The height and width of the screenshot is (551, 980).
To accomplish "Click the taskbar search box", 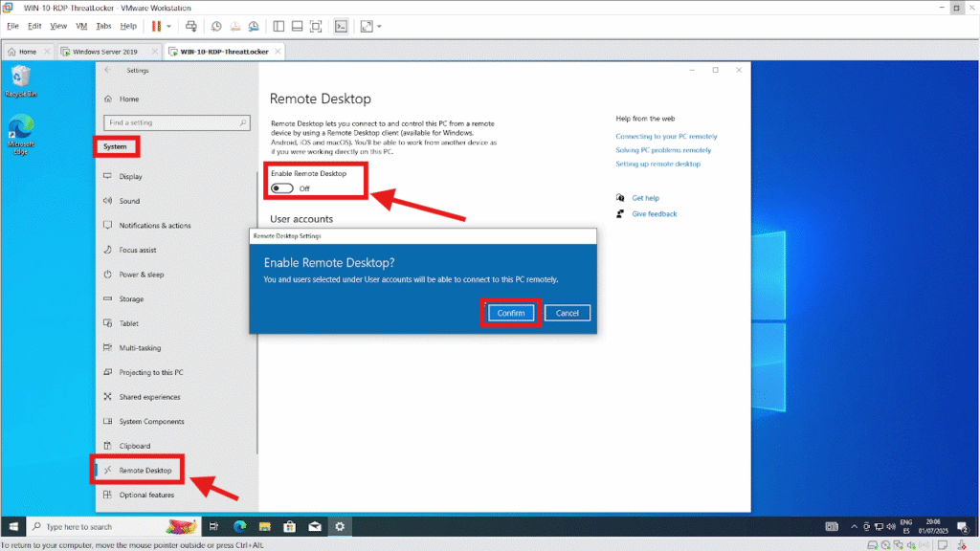I will (x=113, y=527).
